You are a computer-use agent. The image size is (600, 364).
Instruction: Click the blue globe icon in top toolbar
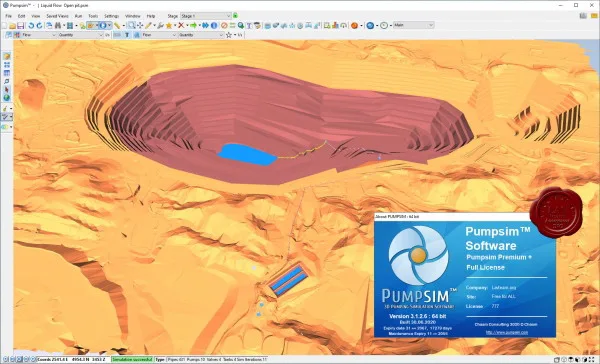click(370, 26)
